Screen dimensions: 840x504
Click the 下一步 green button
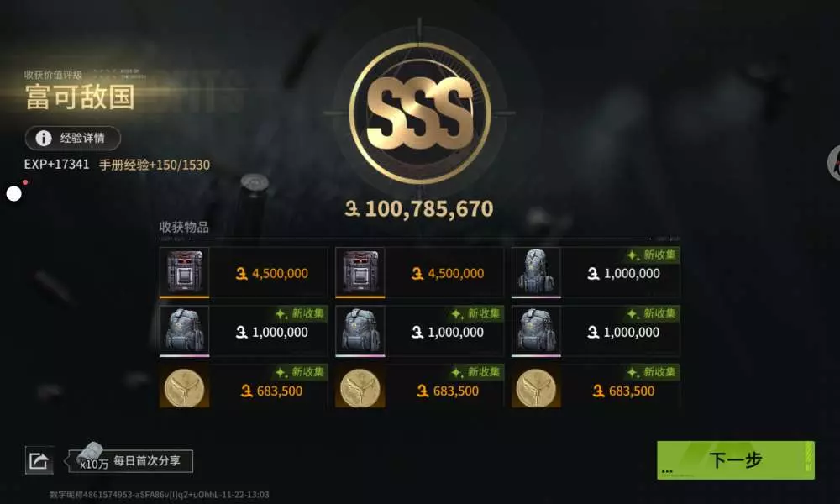pyautogui.click(x=736, y=460)
